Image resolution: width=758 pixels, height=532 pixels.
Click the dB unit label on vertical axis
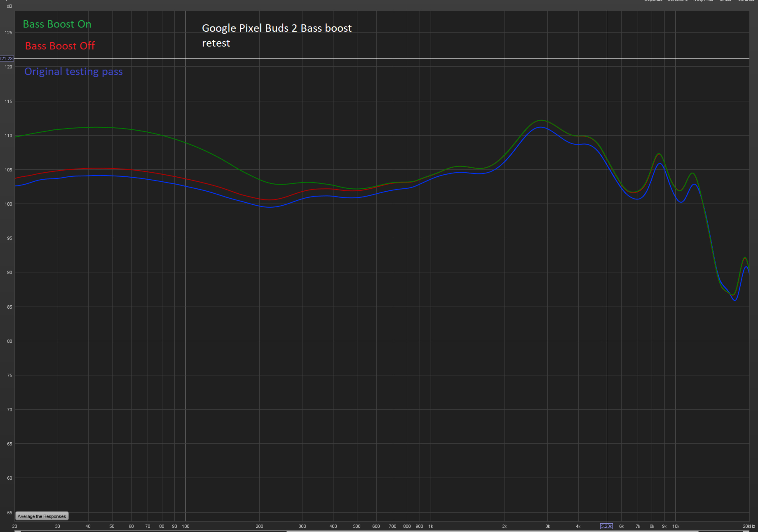coord(9,6)
